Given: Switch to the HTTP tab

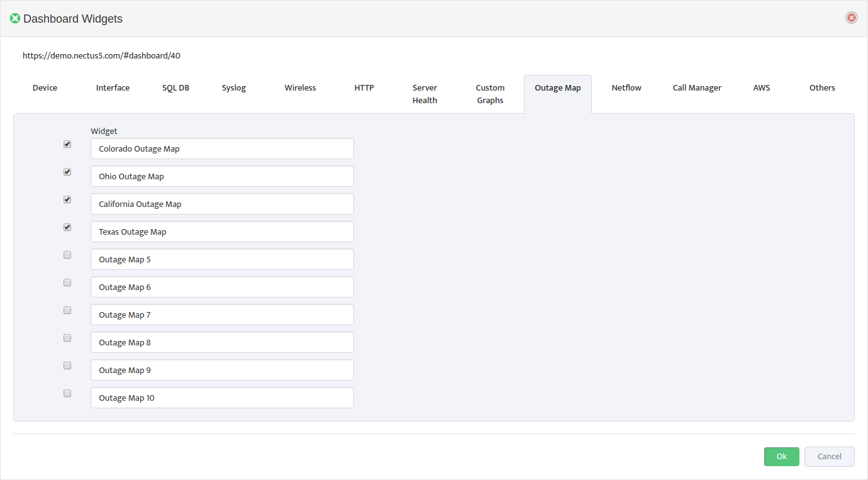Looking at the screenshot, I should (x=364, y=88).
